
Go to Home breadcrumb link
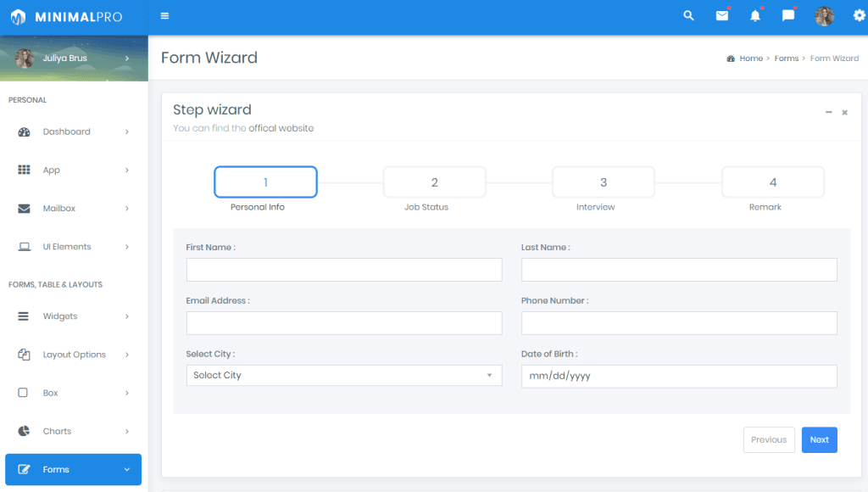point(751,59)
